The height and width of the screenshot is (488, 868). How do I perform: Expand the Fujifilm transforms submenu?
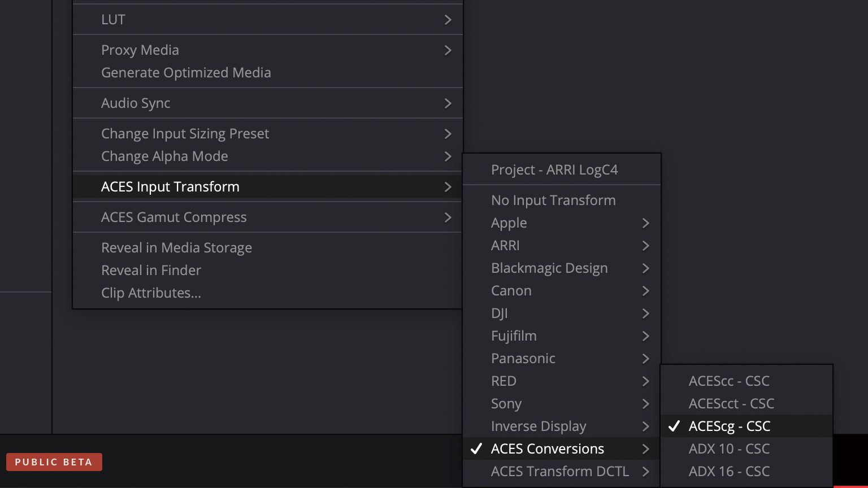pos(562,336)
